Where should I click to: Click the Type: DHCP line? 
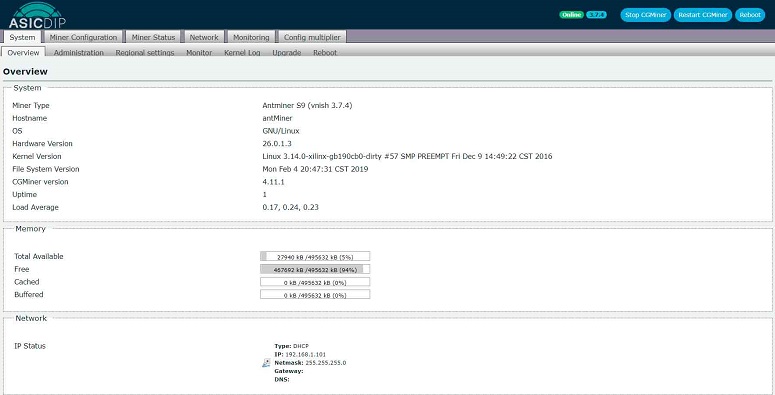point(292,346)
